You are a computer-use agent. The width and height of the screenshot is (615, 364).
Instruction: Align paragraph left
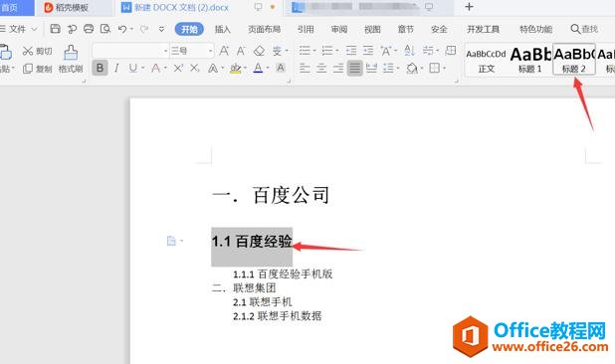tap(305, 69)
